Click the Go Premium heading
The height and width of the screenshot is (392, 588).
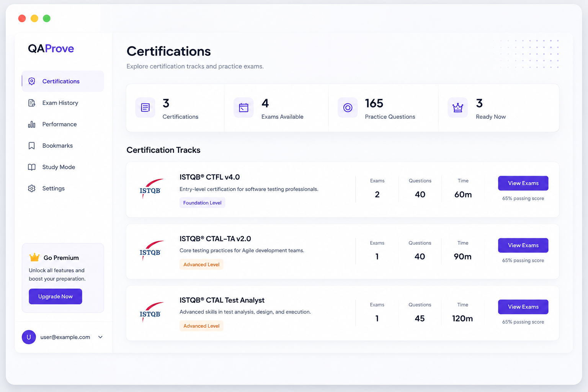(61, 258)
